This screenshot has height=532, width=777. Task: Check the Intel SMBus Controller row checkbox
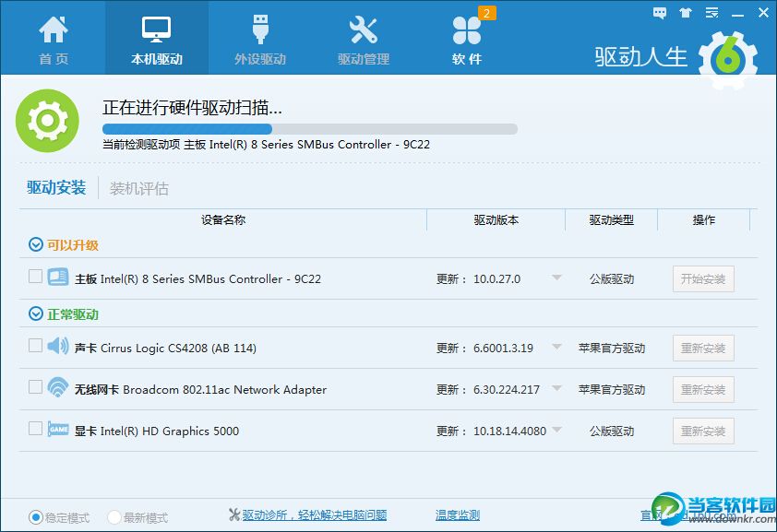(x=35, y=277)
